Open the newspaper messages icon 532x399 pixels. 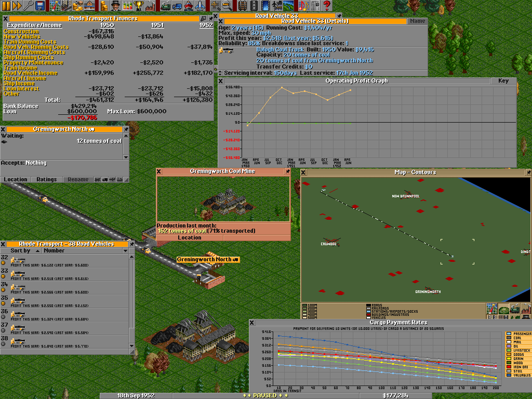tap(314, 5)
